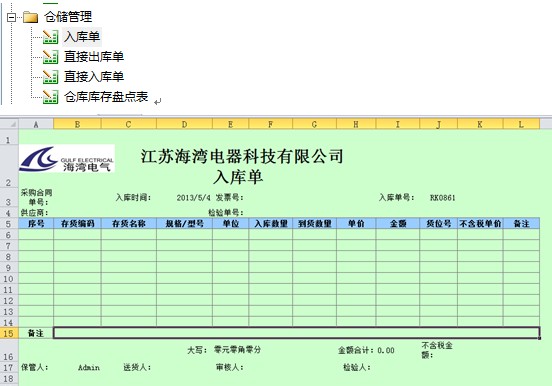Select the date cell 2013/5/4
The height and width of the screenshot is (386, 552).
[x=193, y=198]
